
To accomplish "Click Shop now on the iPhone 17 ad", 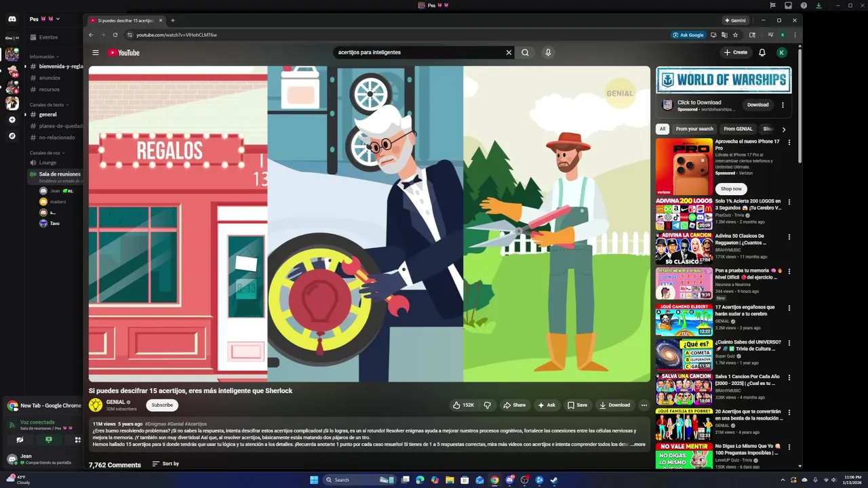I will click(731, 188).
